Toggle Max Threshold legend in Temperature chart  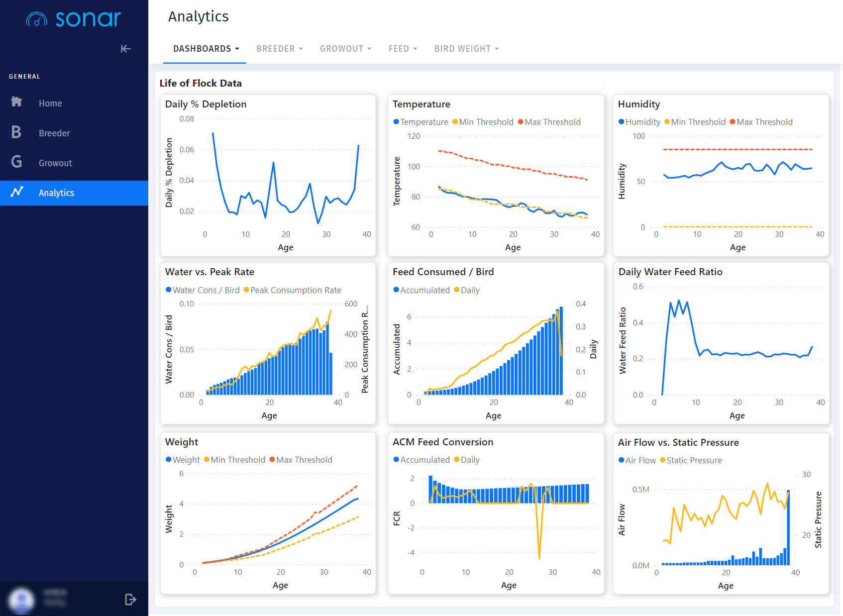pyautogui.click(x=549, y=122)
